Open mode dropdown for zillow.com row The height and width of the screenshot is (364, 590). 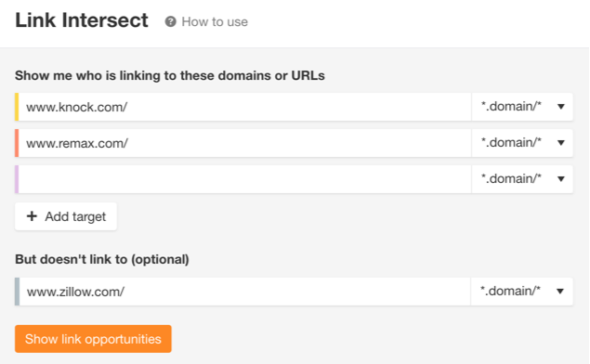point(522,292)
